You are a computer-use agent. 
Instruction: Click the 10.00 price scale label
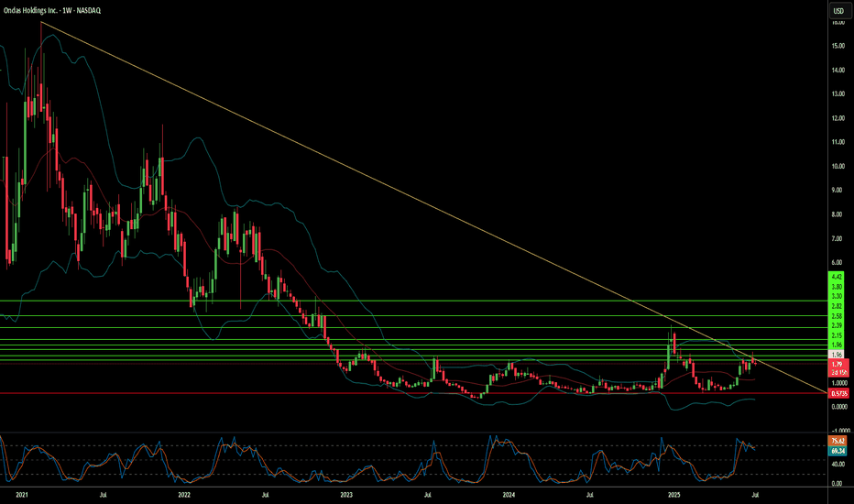[x=838, y=166]
